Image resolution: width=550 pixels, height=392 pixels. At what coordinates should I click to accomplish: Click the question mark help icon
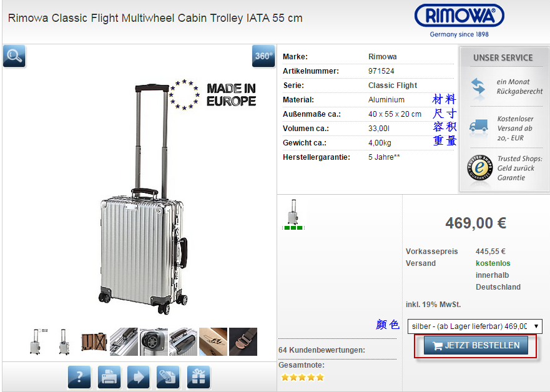(79, 377)
